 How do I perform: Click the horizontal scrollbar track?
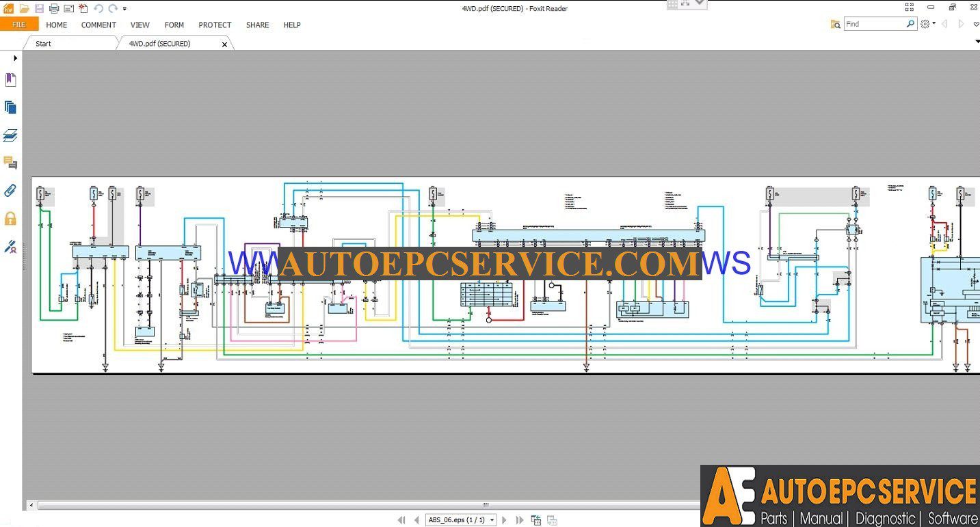(x=369, y=506)
